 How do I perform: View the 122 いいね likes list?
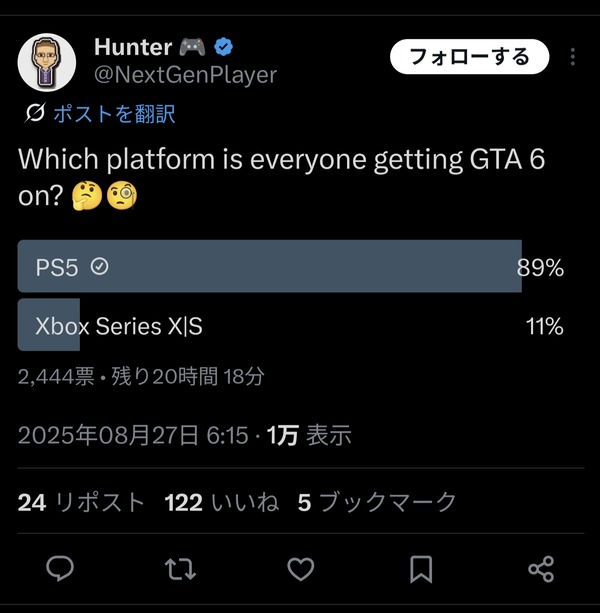(221, 502)
